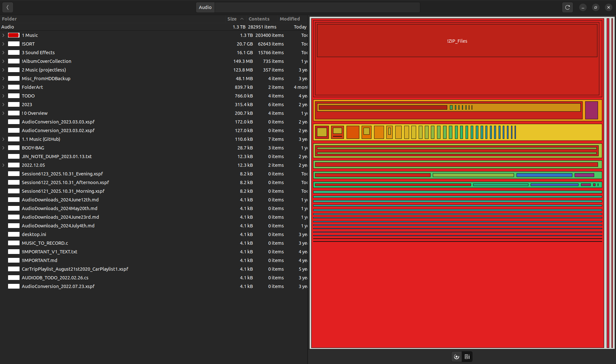Click the sort arrow next to Size
The width and height of the screenshot is (616, 364).
click(x=242, y=19)
